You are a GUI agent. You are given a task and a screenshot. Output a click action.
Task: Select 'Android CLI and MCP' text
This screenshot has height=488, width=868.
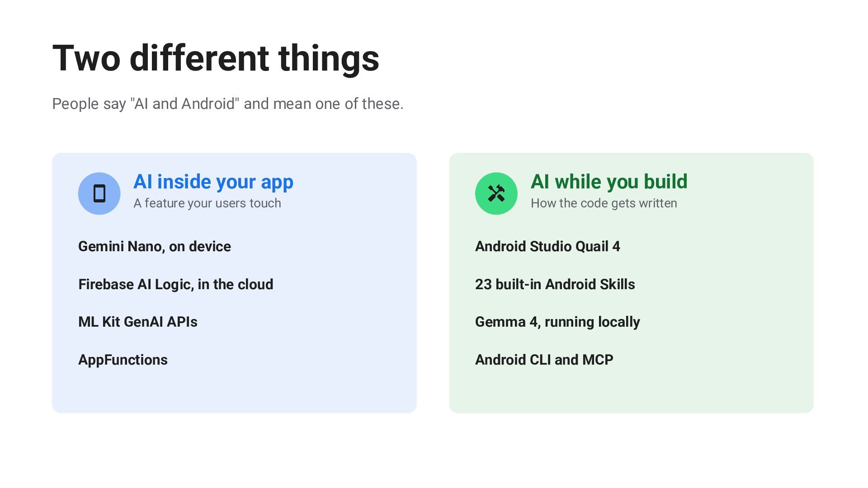(544, 360)
